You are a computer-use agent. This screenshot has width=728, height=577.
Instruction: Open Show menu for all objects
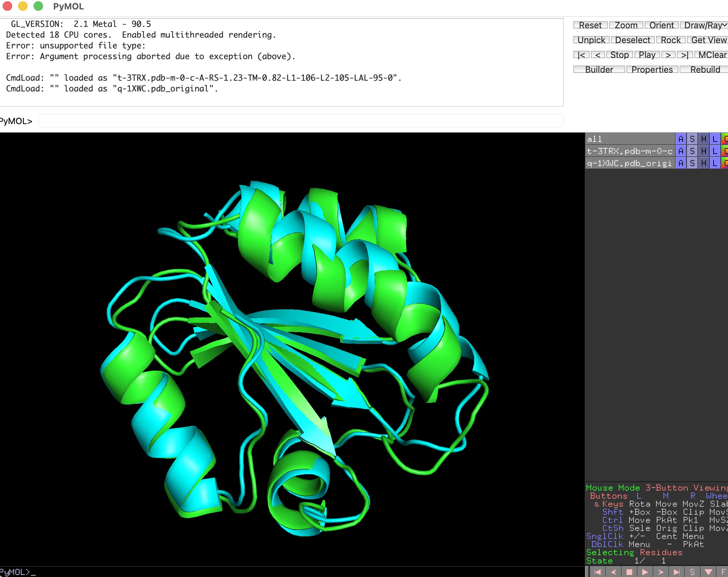(x=692, y=139)
